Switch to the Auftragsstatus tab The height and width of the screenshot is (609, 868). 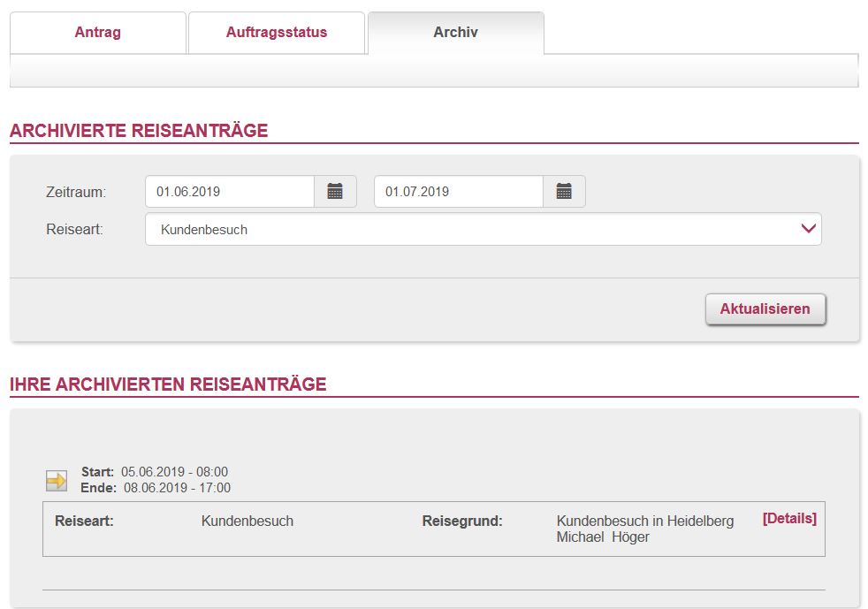click(x=277, y=32)
